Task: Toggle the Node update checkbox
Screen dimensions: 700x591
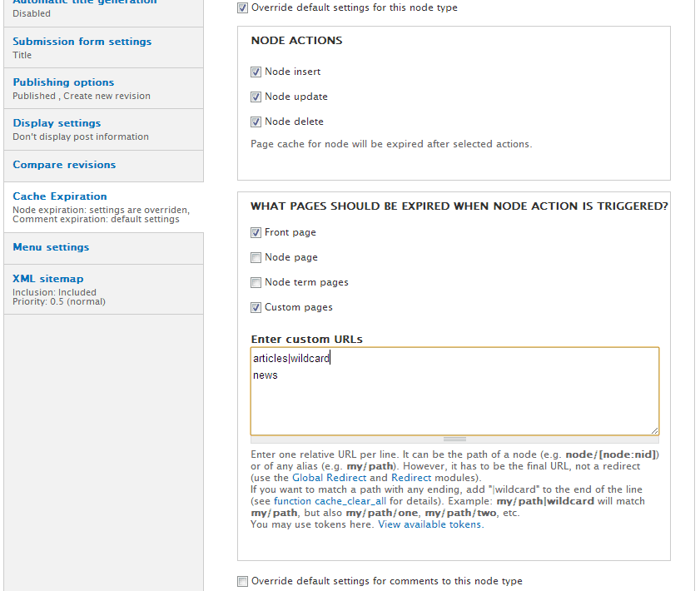Action: click(x=256, y=97)
